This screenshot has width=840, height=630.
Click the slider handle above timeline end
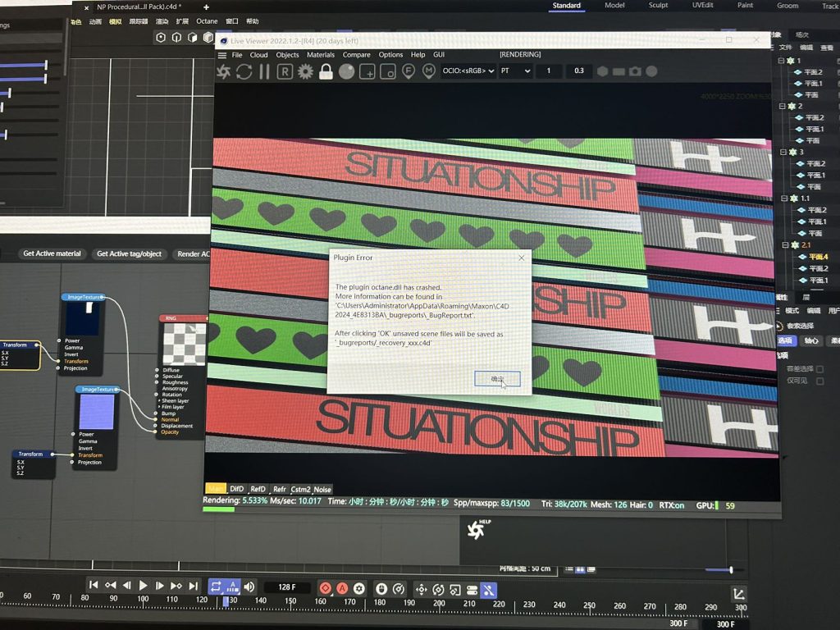[731, 569]
